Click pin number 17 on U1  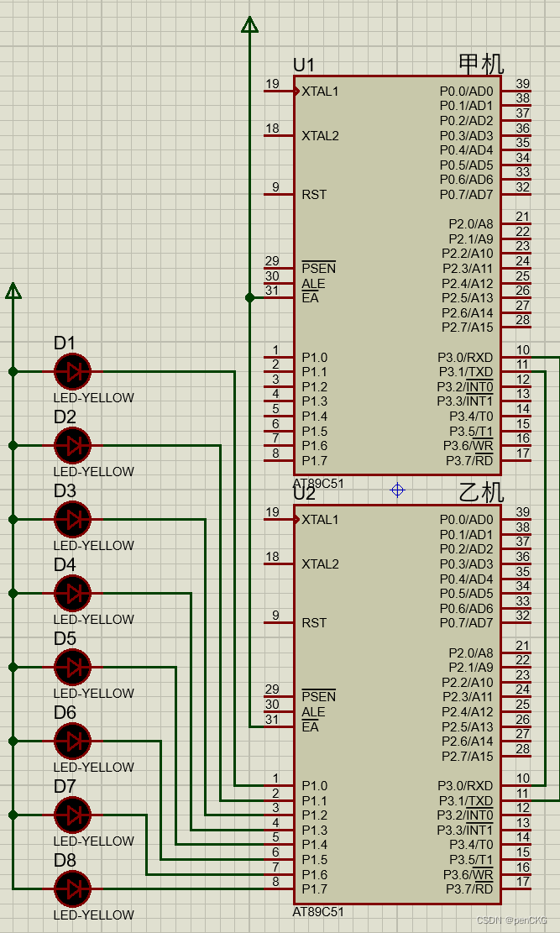click(522, 453)
